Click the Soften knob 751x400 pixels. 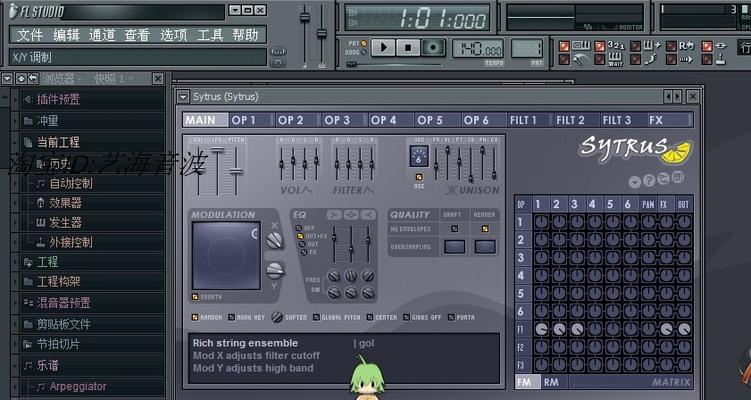[x=277, y=317]
